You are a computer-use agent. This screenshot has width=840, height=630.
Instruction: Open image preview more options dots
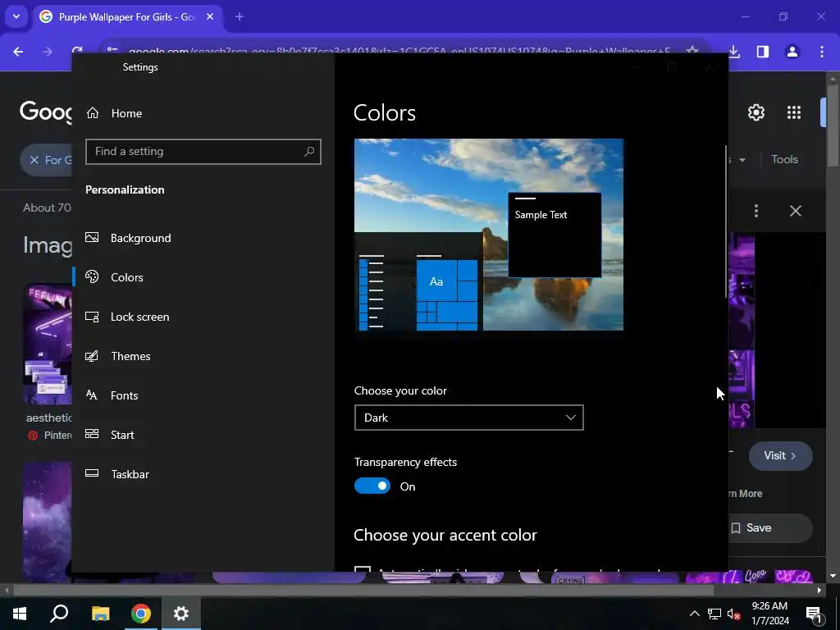click(756, 211)
